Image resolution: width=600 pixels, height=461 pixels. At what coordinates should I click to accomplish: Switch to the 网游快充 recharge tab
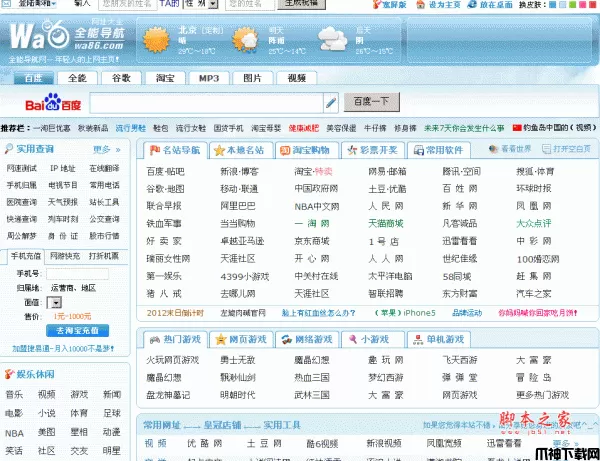point(65,256)
